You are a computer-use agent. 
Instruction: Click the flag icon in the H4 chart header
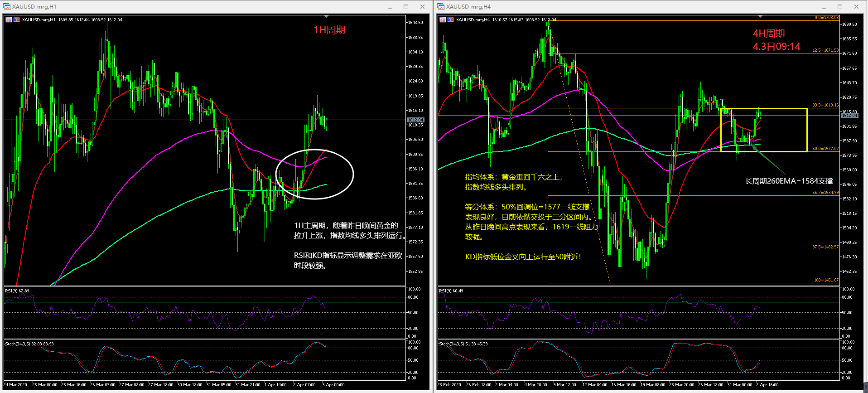(451, 19)
